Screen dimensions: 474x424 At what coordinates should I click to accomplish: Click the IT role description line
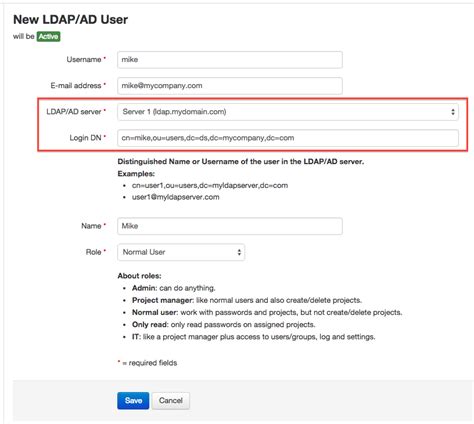[x=253, y=337]
